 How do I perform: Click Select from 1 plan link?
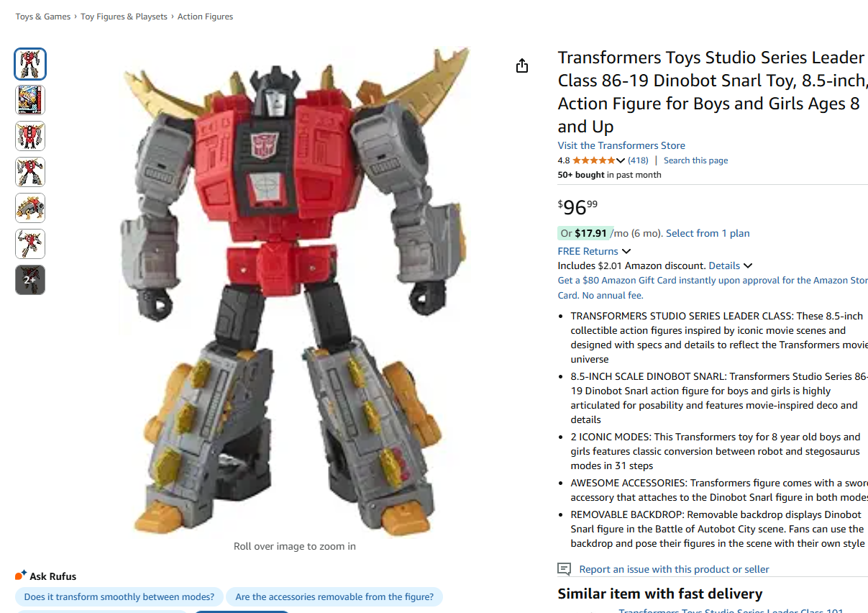click(x=708, y=233)
